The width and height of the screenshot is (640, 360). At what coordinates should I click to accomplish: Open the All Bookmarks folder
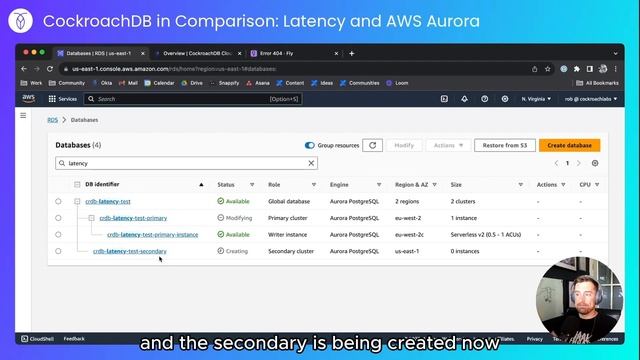(597, 83)
